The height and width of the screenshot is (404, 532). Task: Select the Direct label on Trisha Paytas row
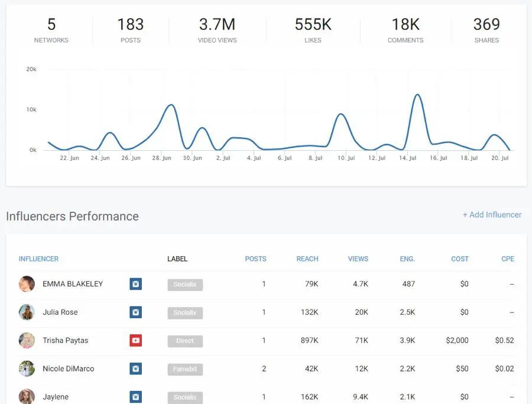[x=185, y=340]
